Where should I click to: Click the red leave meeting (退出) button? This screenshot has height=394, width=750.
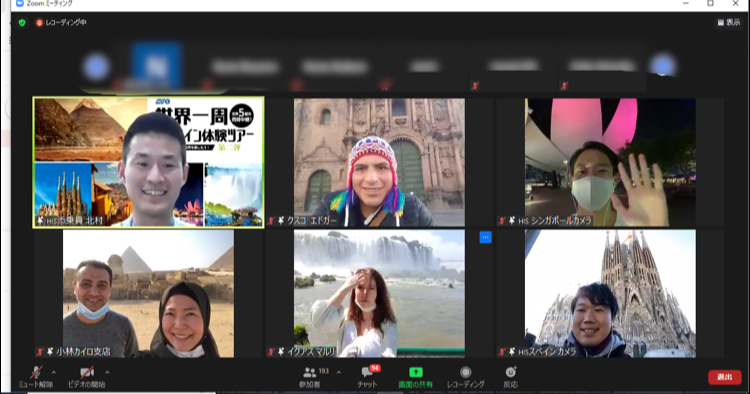click(725, 377)
